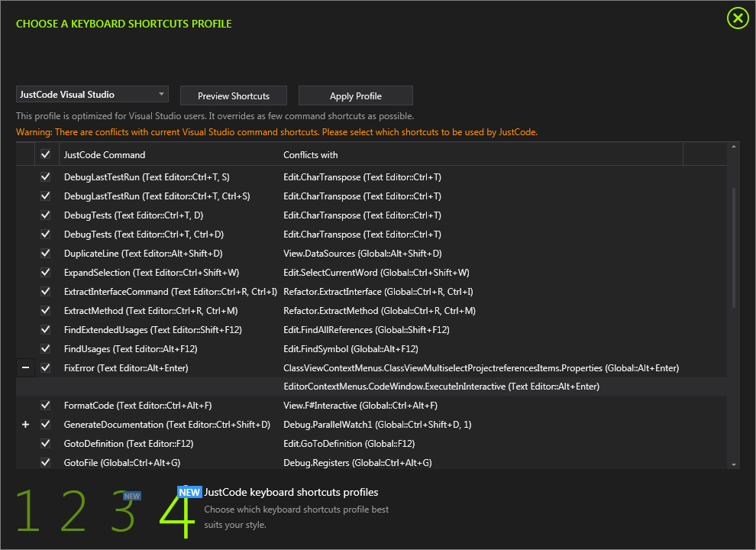This screenshot has height=550, width=756.
Task: Toggle the FixError checkbox
Action: click(x=46, y=367)
